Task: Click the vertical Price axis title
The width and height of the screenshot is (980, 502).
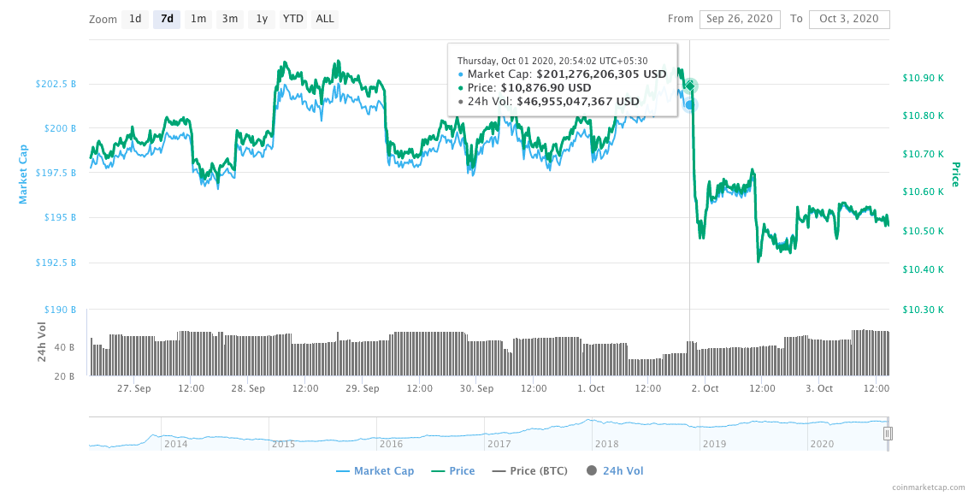Action: [x=955, y=174]
